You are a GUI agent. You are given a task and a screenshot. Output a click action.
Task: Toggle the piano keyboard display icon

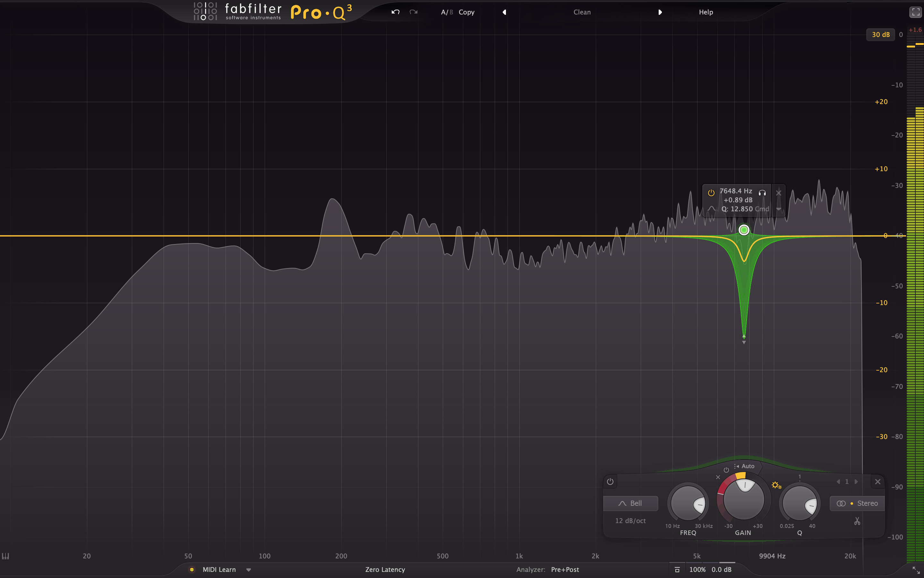point(5,556)
